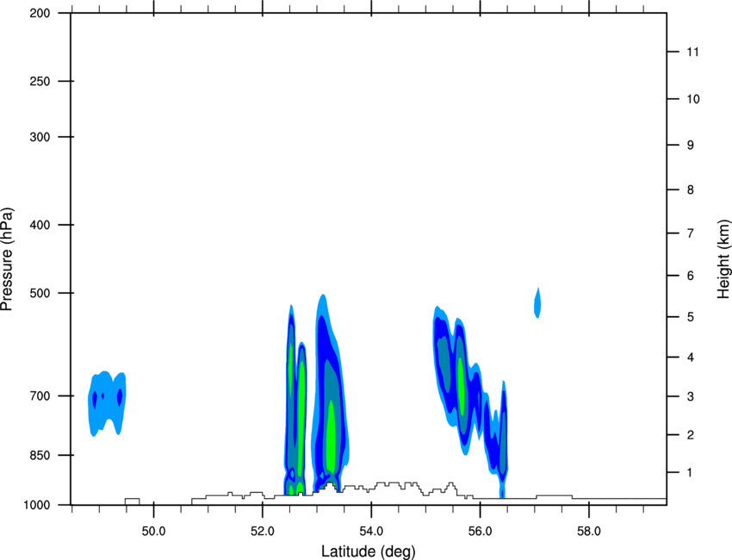Click the 50.0 latitude tick label

[x=153, y=532]
